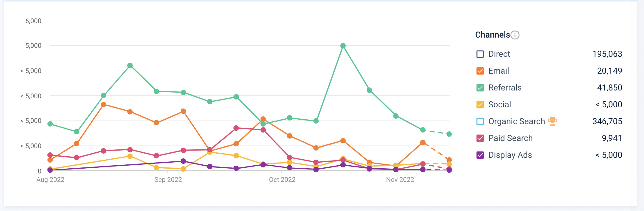This screenshot has width=644, height=211.
Task: Click the Organic Search trophy icon
Action: [x=552, y=121]
